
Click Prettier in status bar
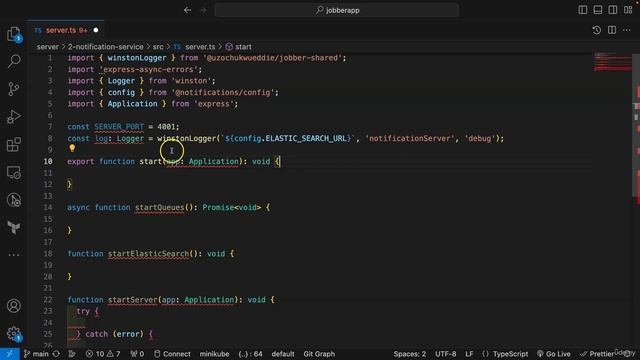pyautogui.click(x=597, y=354)
